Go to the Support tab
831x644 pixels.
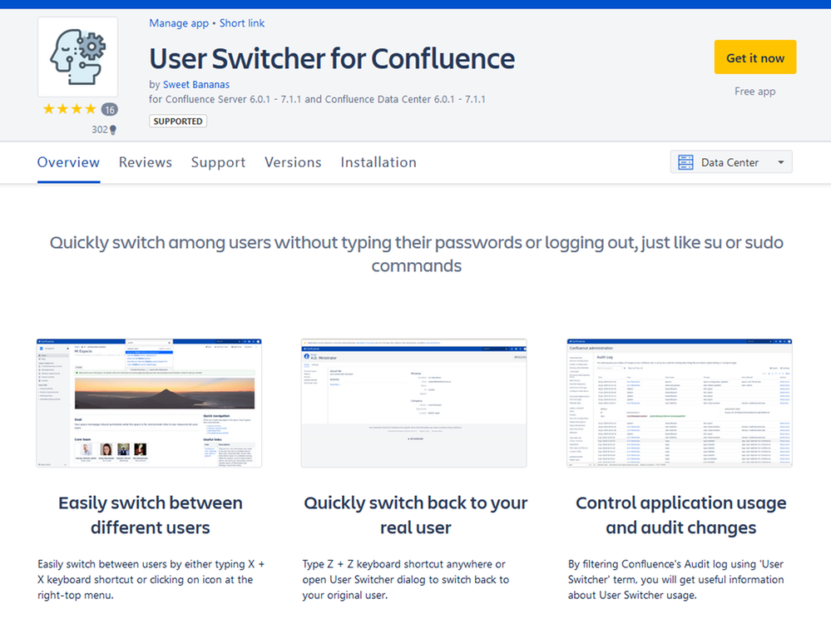218,162
